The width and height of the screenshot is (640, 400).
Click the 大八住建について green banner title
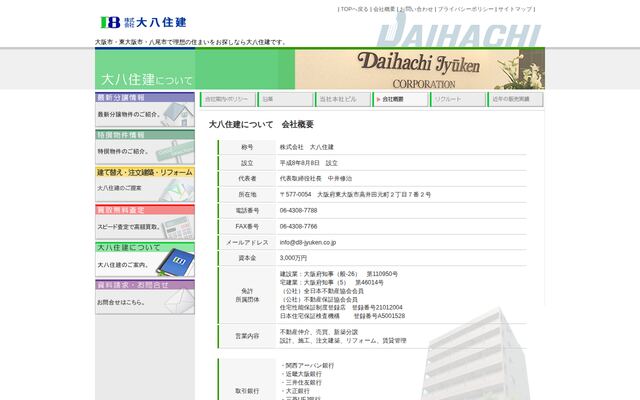(x=147, y=80)
